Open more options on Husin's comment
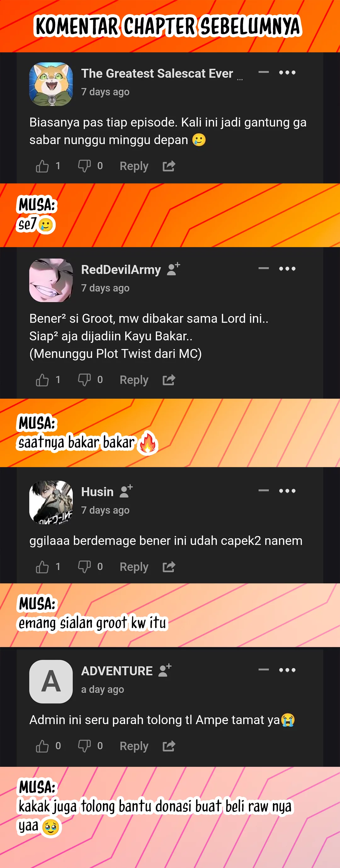 [x=287, y=491]
